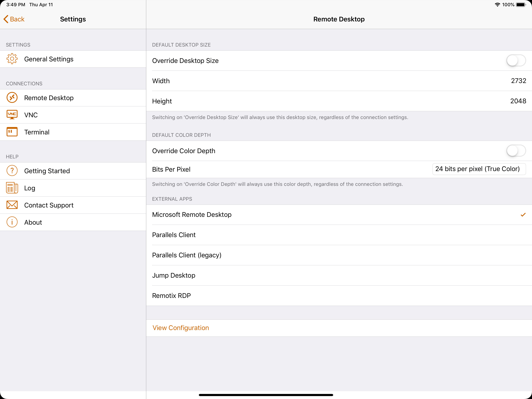Tap the Width row label
This screenshot has width=532, height=399.
pos(161,81)
